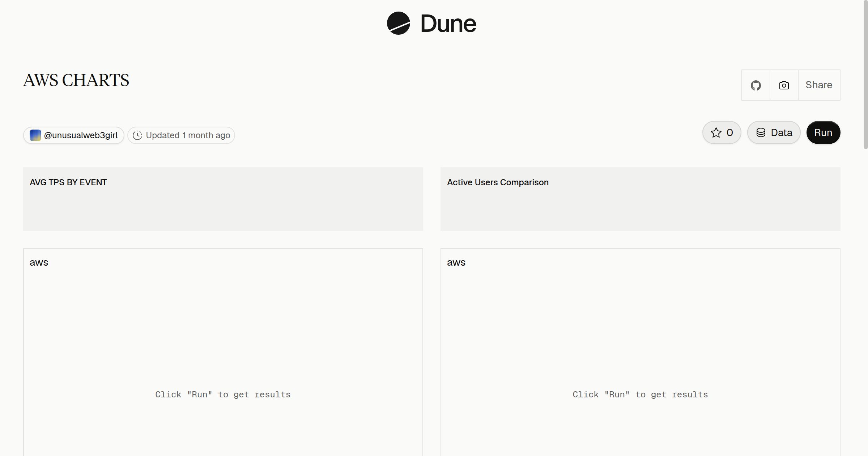Click Updated 1 month ago badge
This screenshot has height=456, width=868.
tap(181, 135)
